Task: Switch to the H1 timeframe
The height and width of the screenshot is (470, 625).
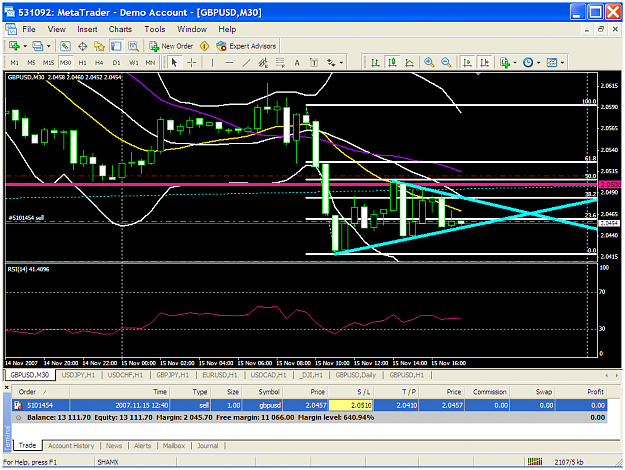Action: [83, 63]
